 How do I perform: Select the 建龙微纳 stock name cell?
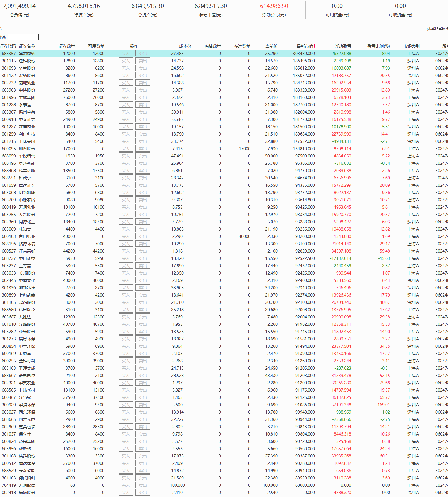[27, 54]
